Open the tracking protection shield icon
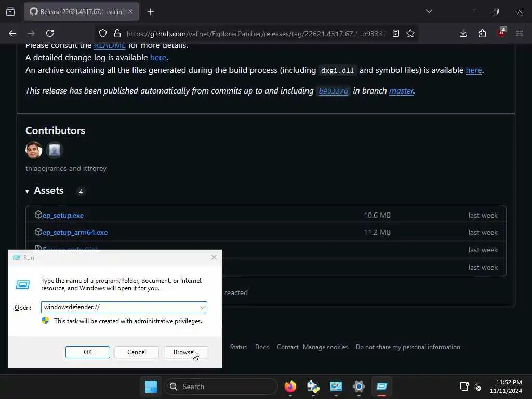The image size is (532, 399). [103, 33]
